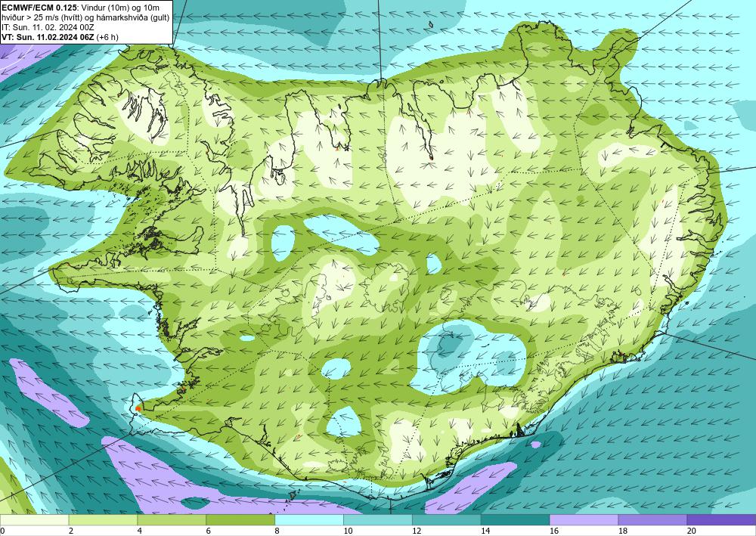Select the 18–20 m/s medium purple swatch

pos(653,519)
